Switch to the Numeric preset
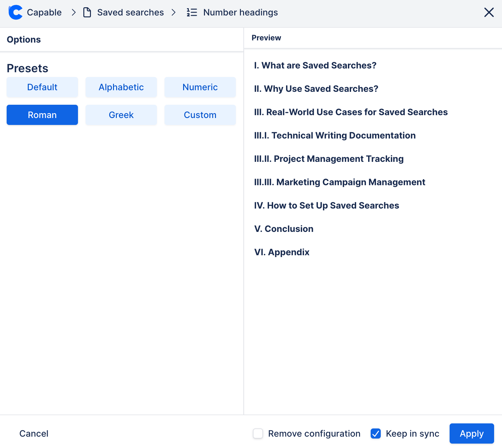Viewport: 502px width, 448px height. pyautogui.click(x=200, y=87)
